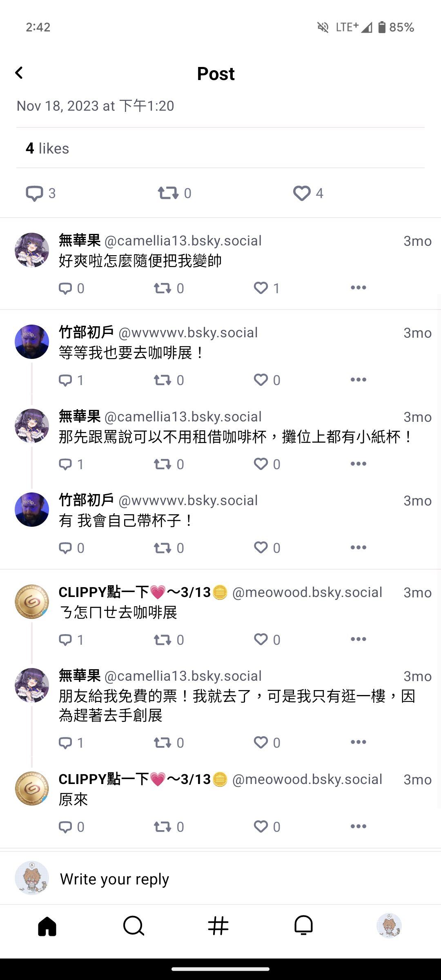Screen dimensions: 441x980
Task: Open the Search tab in bottom bar
Action: 134,926
